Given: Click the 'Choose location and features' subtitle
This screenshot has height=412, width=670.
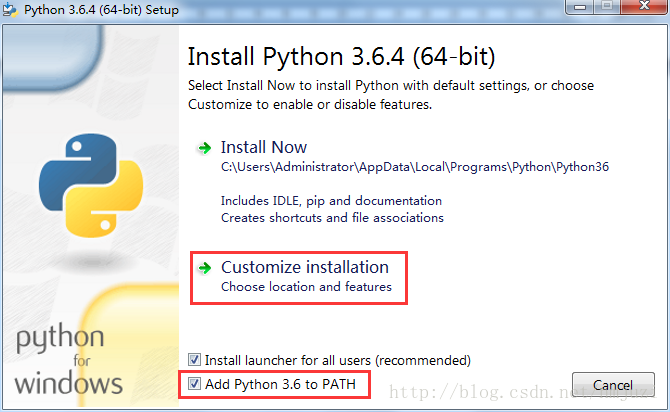Looking at the screenshot, I should 306,287.
